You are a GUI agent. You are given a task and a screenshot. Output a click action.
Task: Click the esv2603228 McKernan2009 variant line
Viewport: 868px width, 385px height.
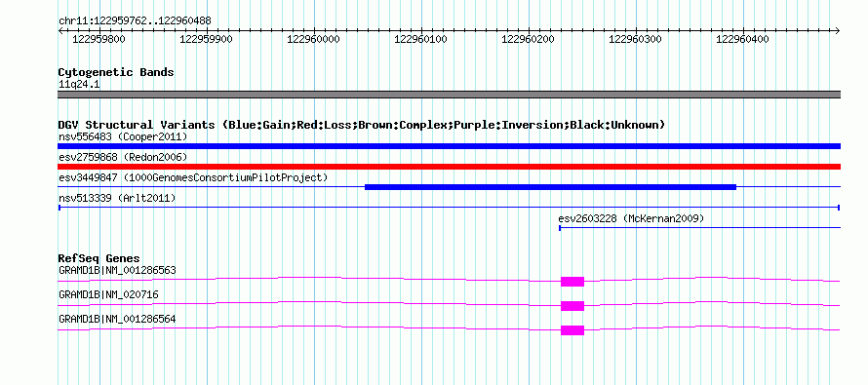(699, 227)
